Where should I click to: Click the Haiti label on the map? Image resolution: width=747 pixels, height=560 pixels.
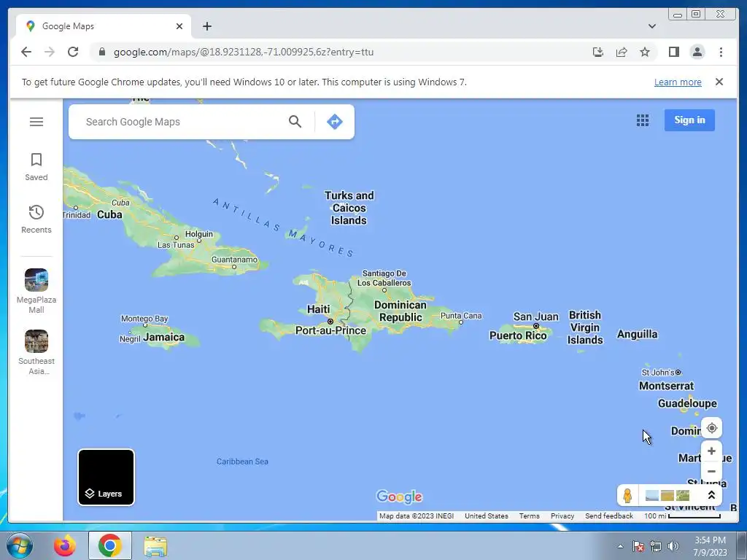[x=318, y=309]
